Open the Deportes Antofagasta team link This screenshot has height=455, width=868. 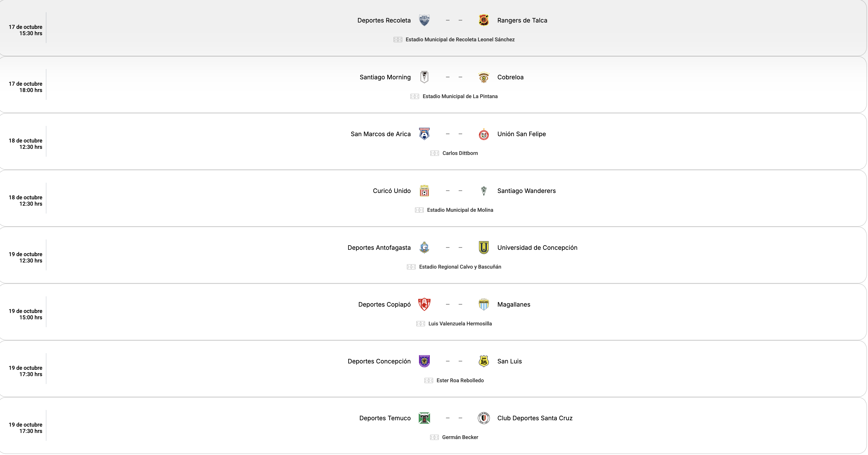tap(379, 248)
